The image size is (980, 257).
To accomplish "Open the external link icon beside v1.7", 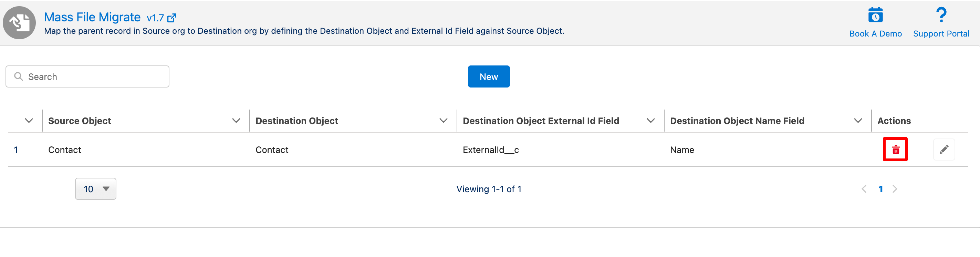I will tap(172, 18).
